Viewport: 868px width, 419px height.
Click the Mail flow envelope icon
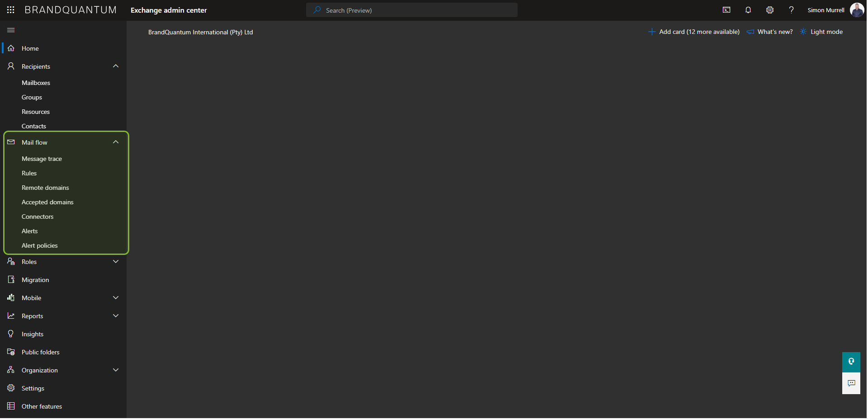coord(11,142)
